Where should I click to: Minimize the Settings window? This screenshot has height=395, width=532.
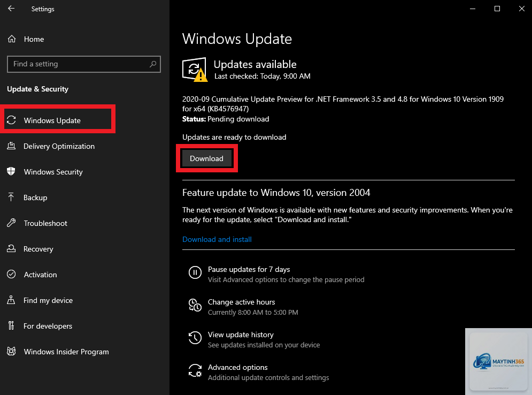click(x=473, y=9)
